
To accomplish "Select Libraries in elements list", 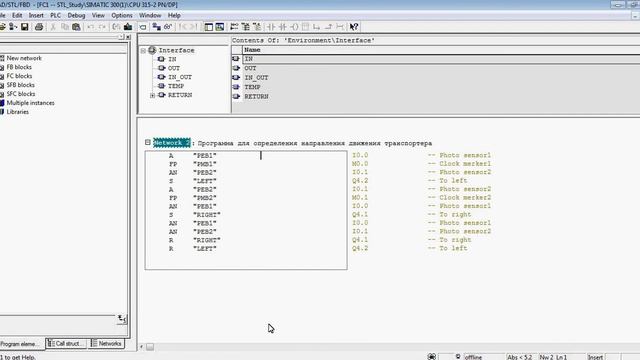I will click(x=18, y=112).
